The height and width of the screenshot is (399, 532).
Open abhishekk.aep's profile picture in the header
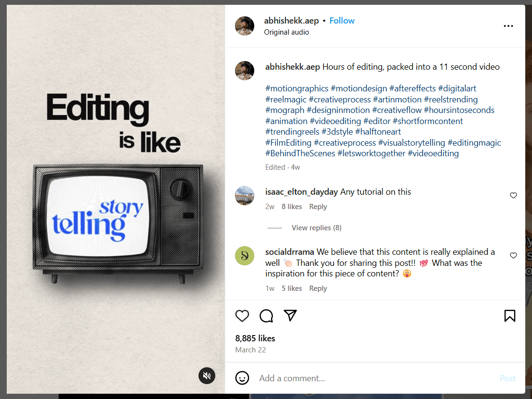pos(245,26)
